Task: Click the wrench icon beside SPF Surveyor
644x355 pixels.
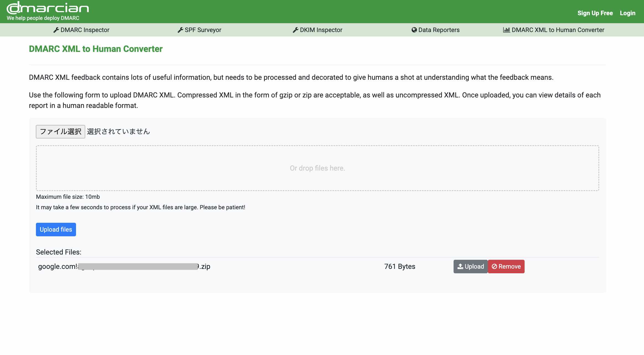Action: (180, 30)
